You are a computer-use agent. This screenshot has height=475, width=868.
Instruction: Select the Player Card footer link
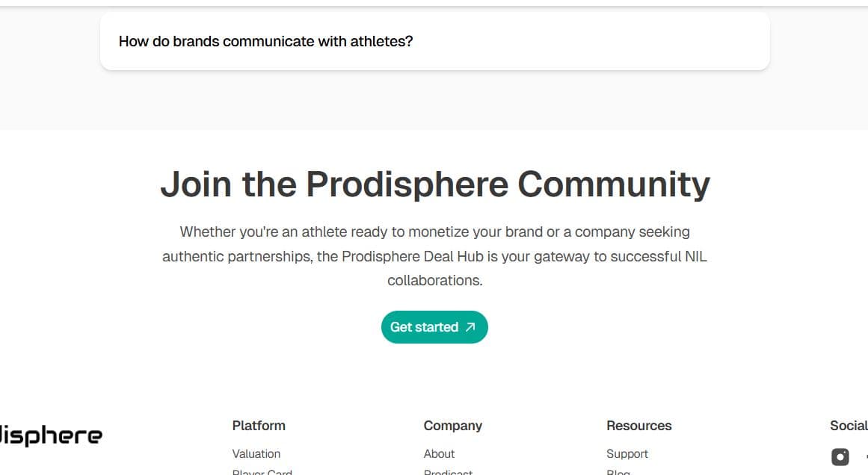[262, 472]
